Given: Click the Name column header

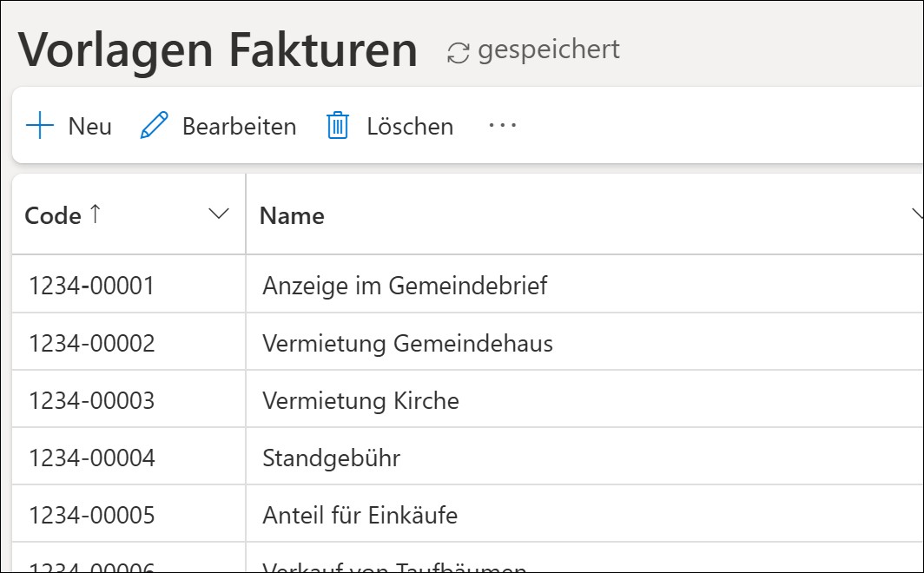Looking at the screenshot, I should tap(292, 215).
